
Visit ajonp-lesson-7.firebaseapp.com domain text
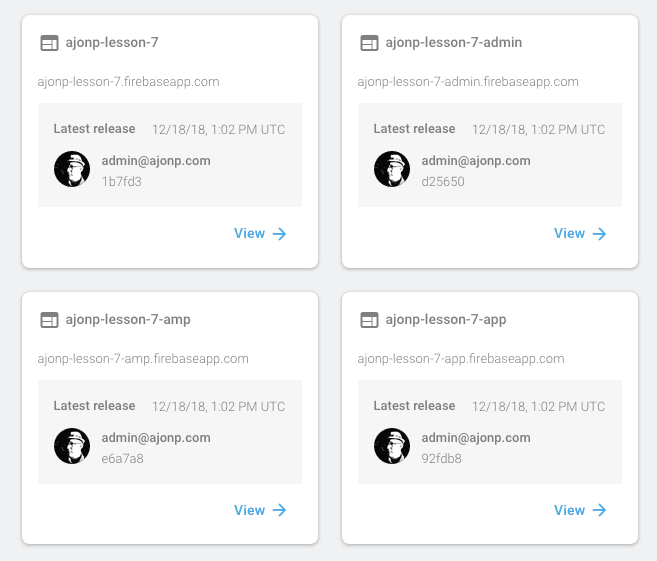128,82
